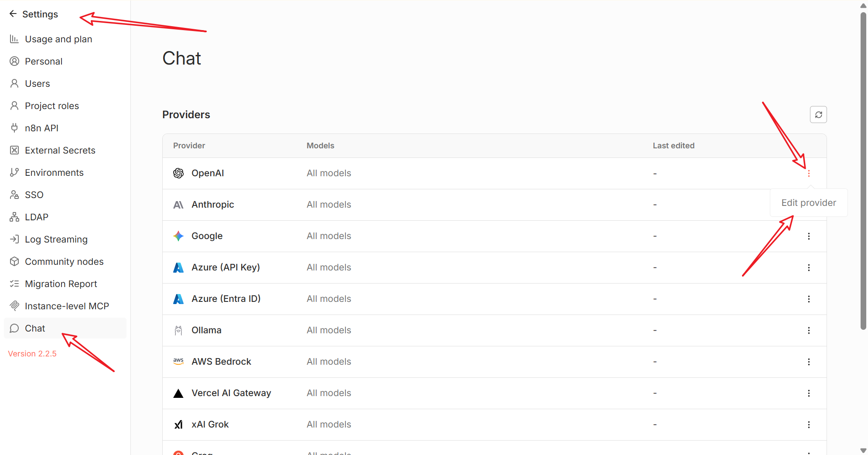
Task: Click the Last edited column header
Action: tap(673, 146)
